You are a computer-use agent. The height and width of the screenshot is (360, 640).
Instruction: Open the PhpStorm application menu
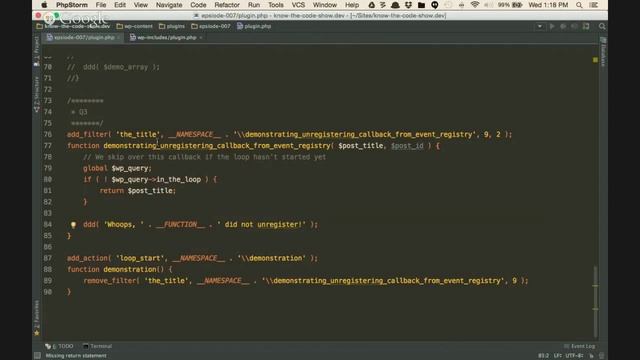tap(72, 5)
